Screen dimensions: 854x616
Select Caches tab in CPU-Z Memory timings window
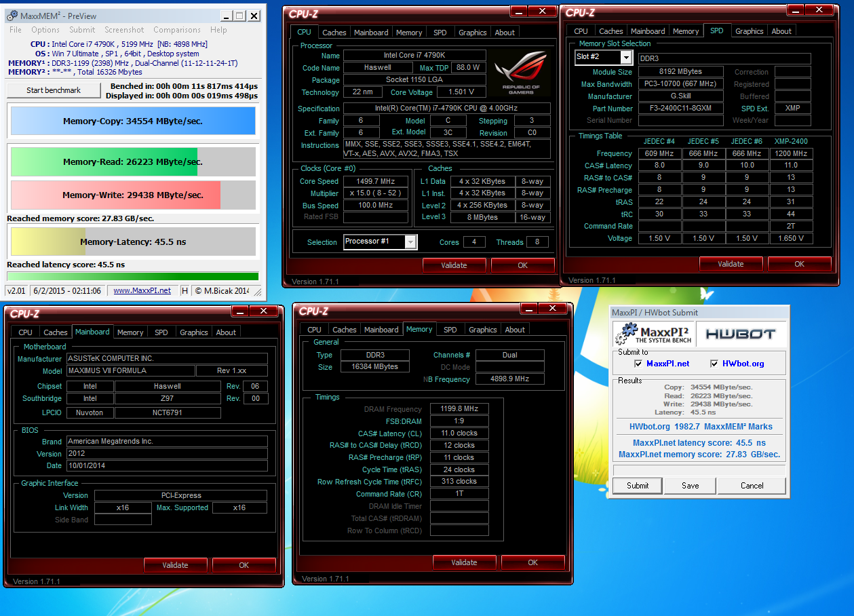coord(344,330)
